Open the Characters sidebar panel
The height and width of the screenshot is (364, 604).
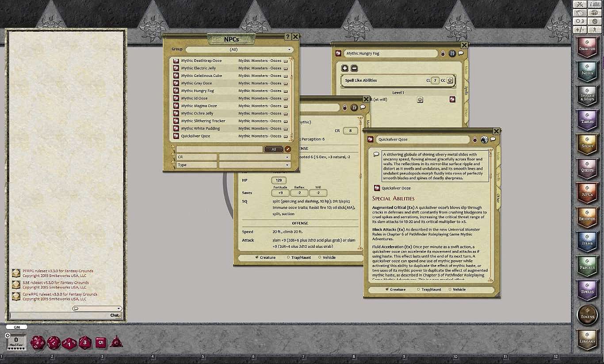point(587,47)
